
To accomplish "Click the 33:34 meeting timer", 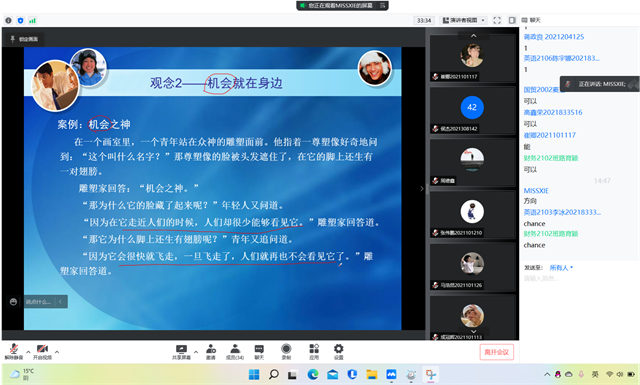I will pos(424,20).
